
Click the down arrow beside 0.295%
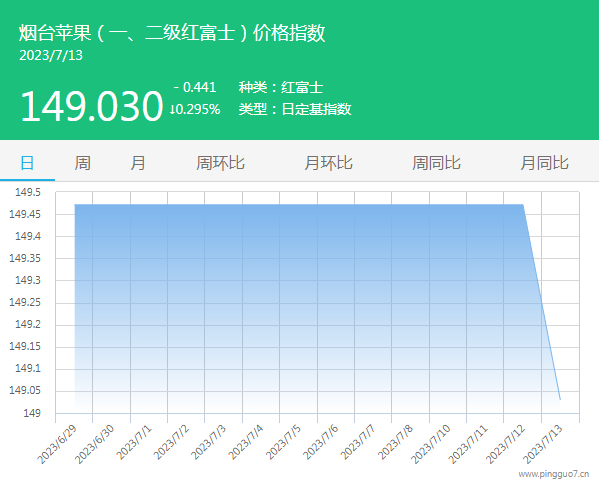[x=173, y=110]
